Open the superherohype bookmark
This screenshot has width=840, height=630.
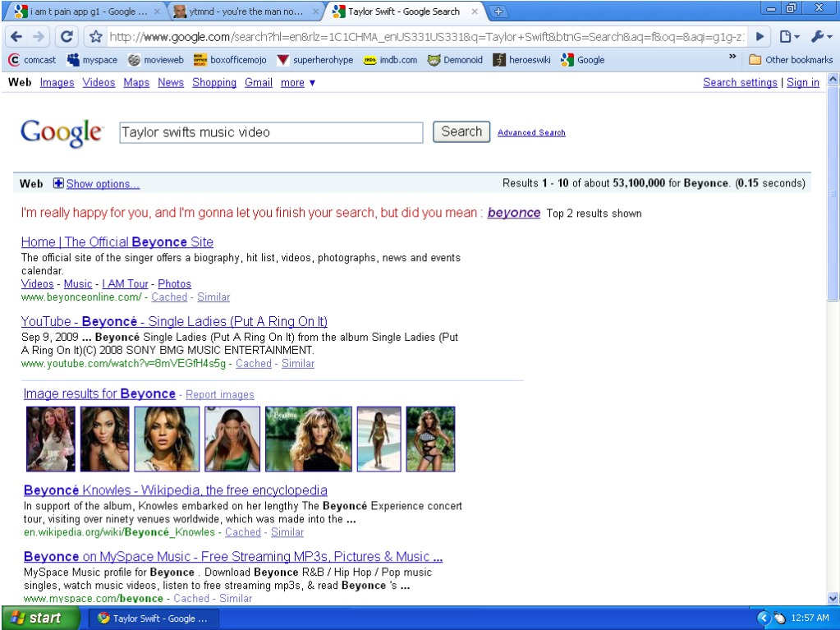[315, 60]
